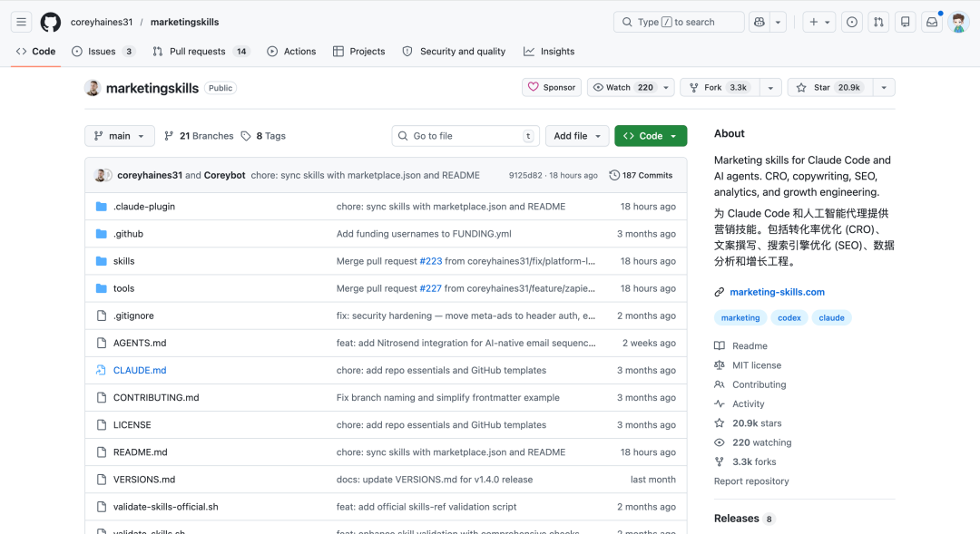Open pull request #227 link
The image size is (980, 534).
431,288
